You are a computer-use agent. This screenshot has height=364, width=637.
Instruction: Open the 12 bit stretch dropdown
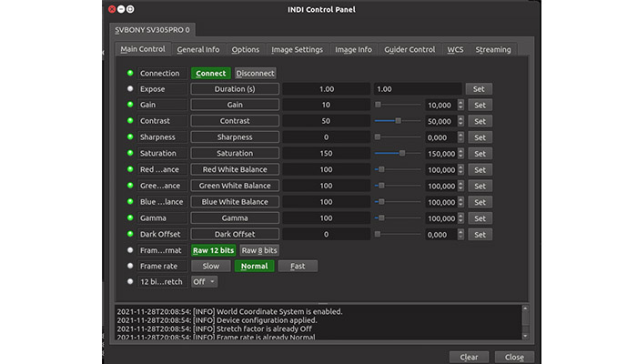(204, 282)
